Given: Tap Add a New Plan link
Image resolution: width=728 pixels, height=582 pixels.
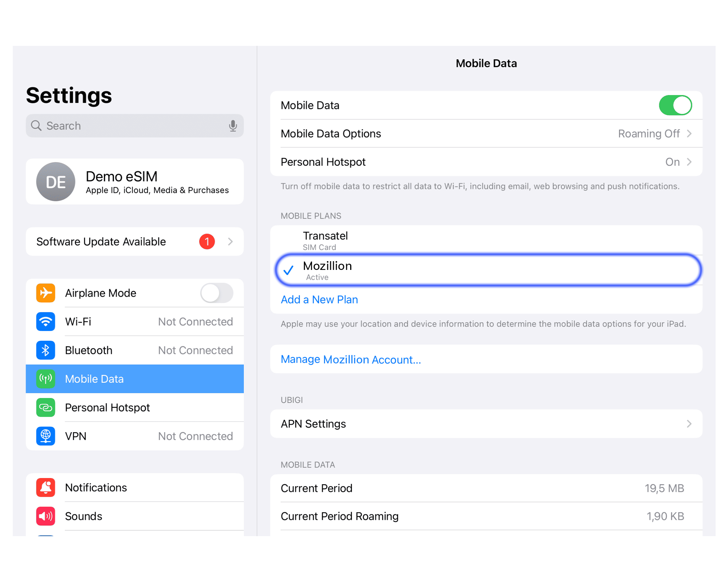Looking at the screenshot, I should click(x=319, y=299).
